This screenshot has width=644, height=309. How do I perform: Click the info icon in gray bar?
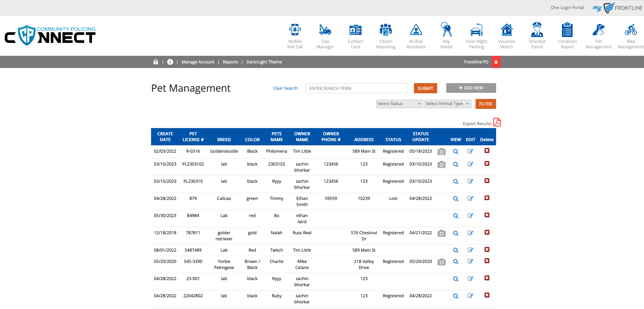pyautogui.click(x=170, y=62)
